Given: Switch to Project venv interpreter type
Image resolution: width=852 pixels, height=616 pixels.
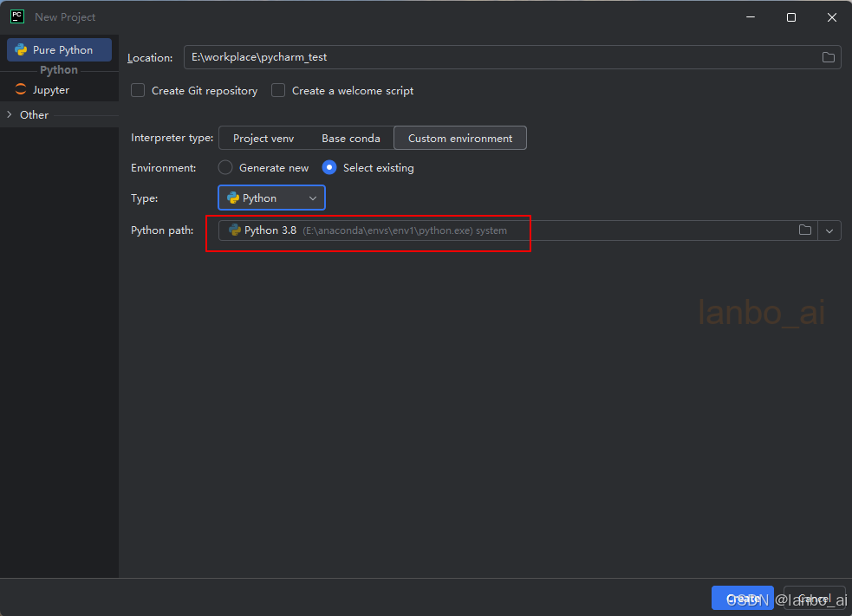Looking at the screenshot, I should [263, 138].
